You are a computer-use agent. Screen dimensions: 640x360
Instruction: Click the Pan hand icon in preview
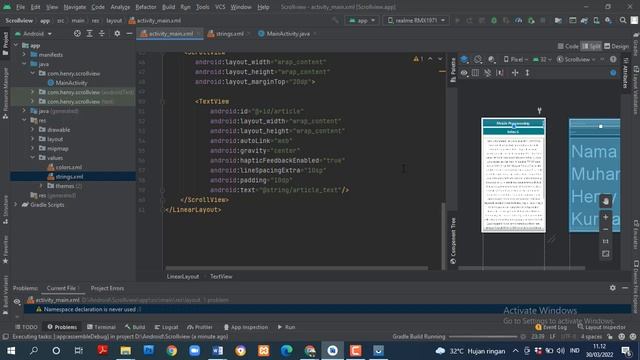606,201
